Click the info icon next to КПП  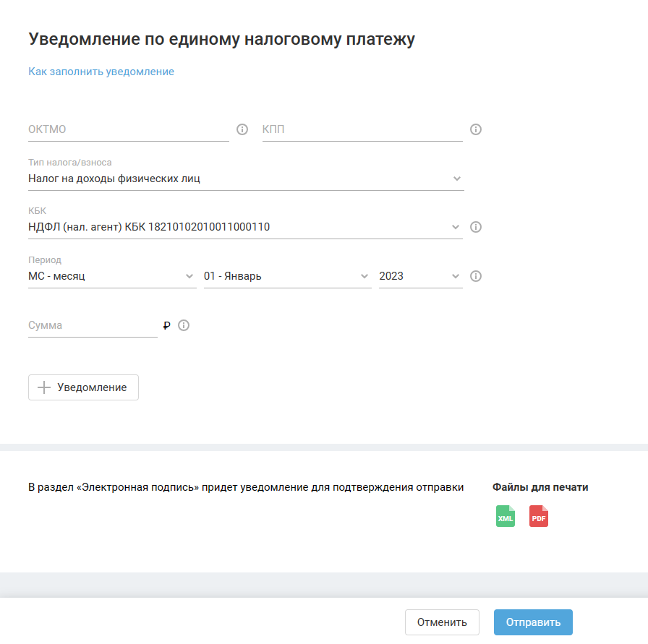[x=476, y=130]
